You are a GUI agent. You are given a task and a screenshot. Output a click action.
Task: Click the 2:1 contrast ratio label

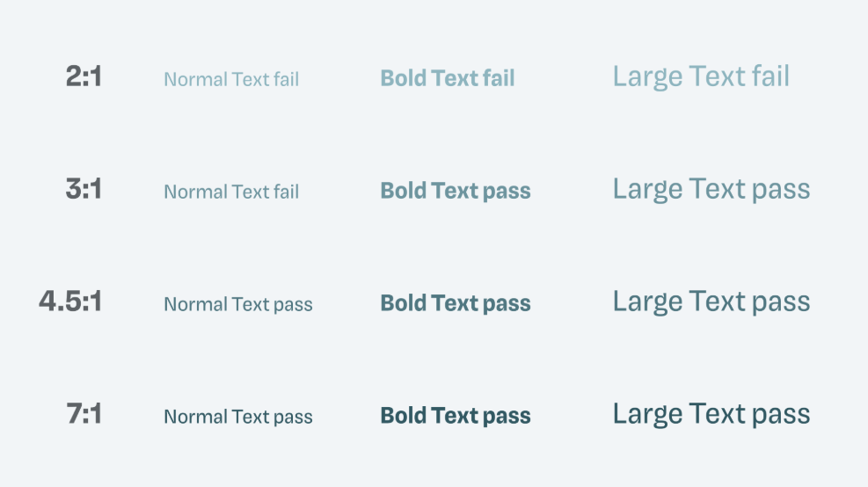click(x=84, y=76)
